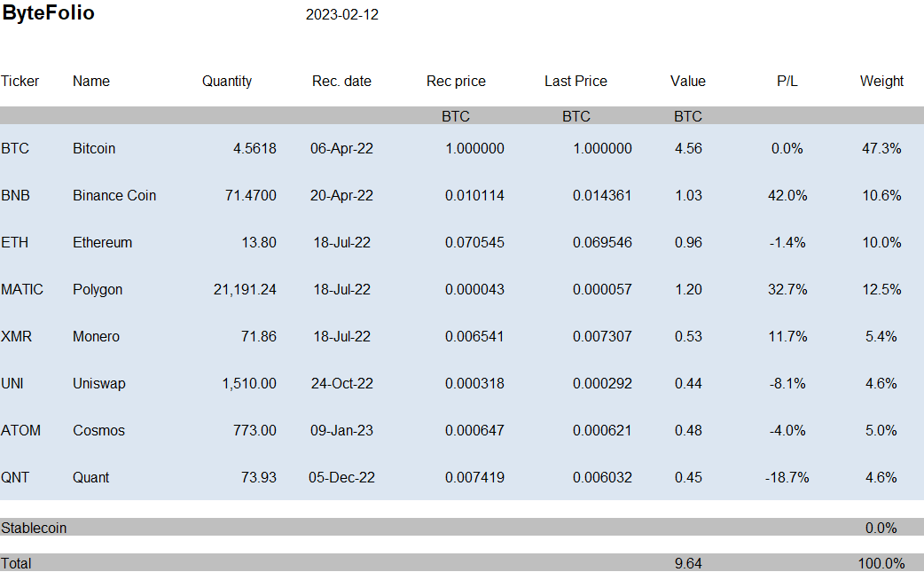Viewport: 924px width, 572px height.
Task: Select total value 9.64
Action: [x=688, y=564]
